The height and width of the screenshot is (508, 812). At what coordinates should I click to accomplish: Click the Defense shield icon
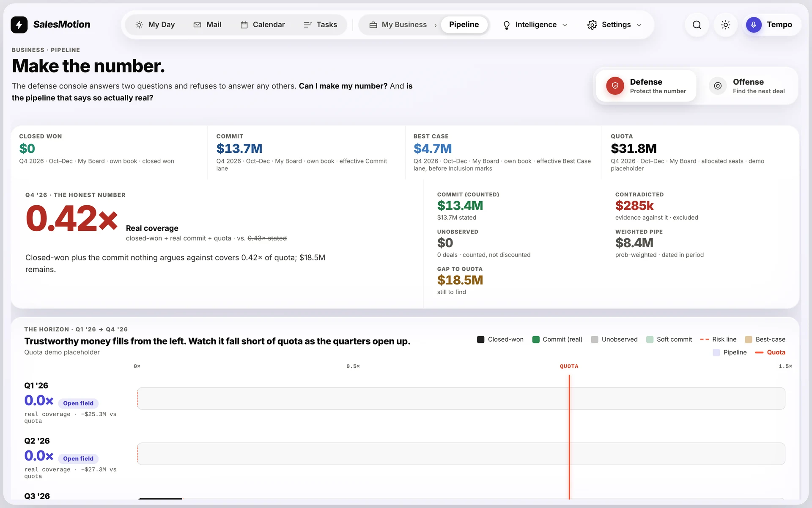coord(615,86)
